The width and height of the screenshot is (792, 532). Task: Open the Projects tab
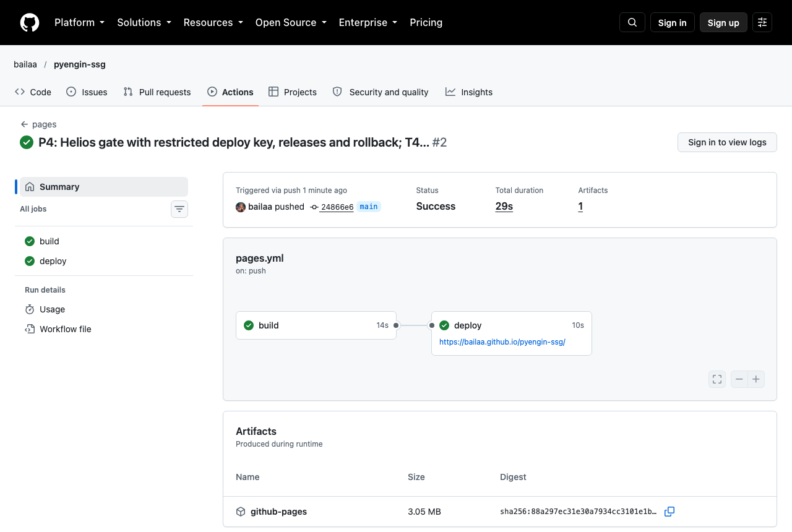click(x=293, y=92)
